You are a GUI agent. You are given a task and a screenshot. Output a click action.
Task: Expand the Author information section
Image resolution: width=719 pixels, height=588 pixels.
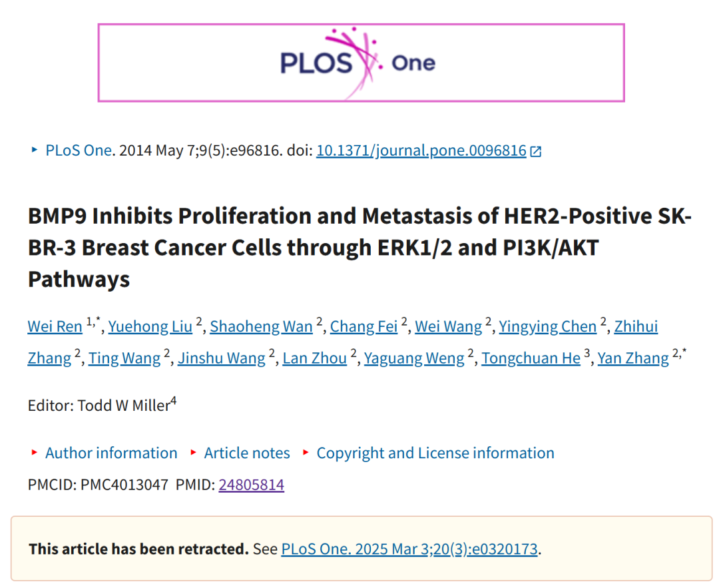point(111,453)
